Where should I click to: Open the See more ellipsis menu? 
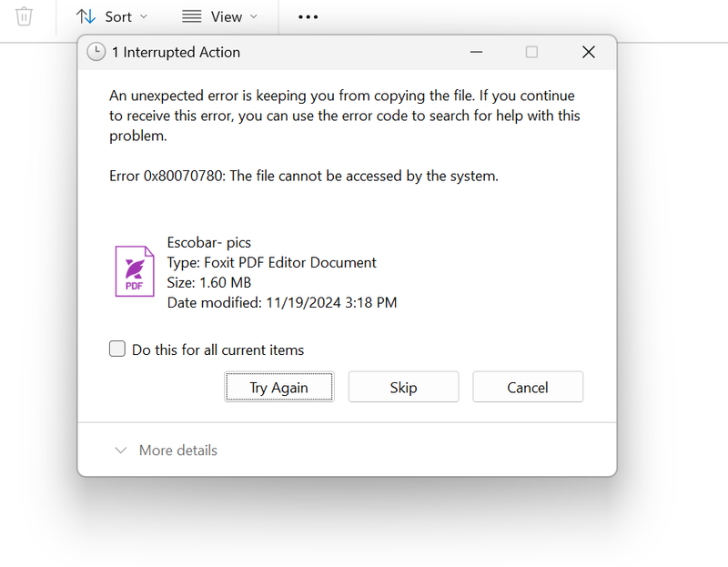point(308,16)
